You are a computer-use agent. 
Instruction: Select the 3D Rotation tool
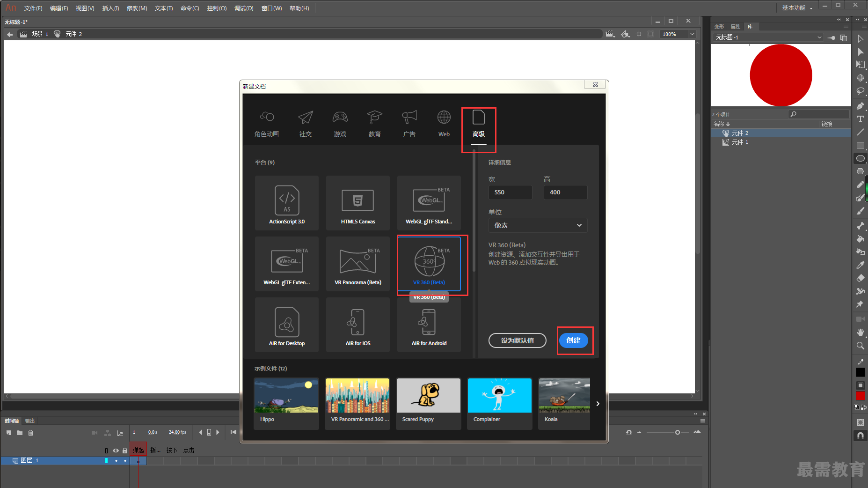click(860, 78)
